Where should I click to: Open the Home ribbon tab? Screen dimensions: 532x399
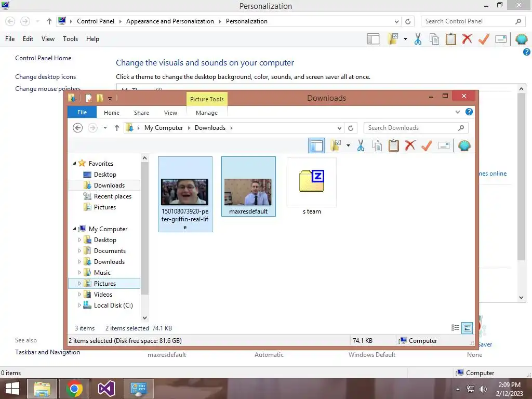(x=112, y=113)
